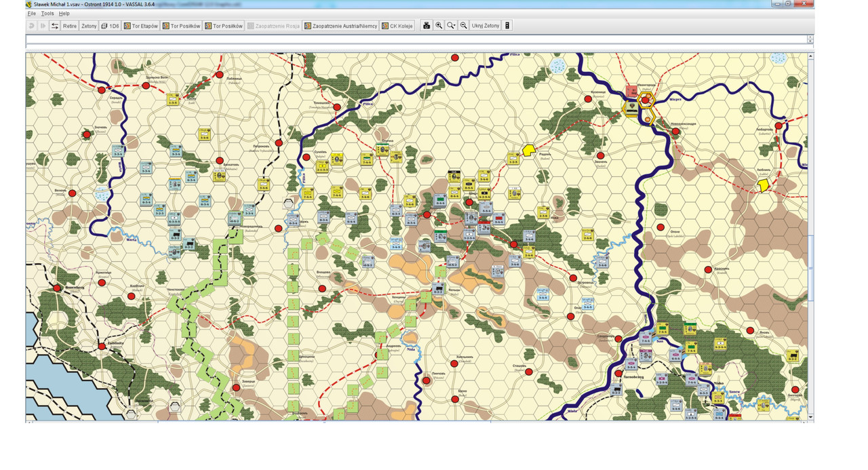Open the Tor Etapów chart

pyautogui.click(x=140, y=26)
